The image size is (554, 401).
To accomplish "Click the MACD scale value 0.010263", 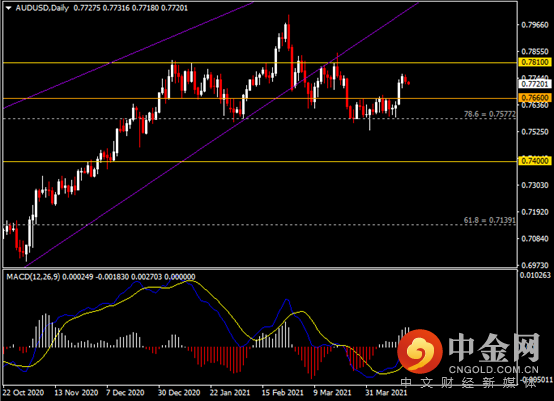I will pyautogui.click(x=535, y=275).
